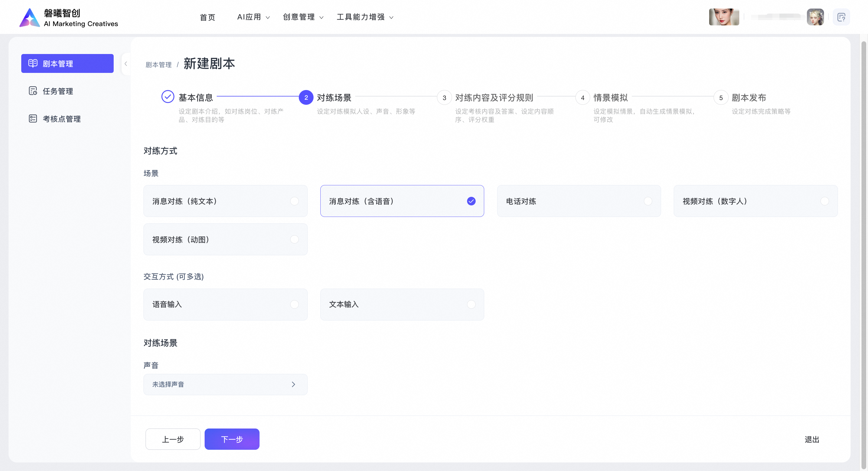The height and width of the screenshot is (471, 868).
Task: Click the user avatar icon
Action: point(815,17)
